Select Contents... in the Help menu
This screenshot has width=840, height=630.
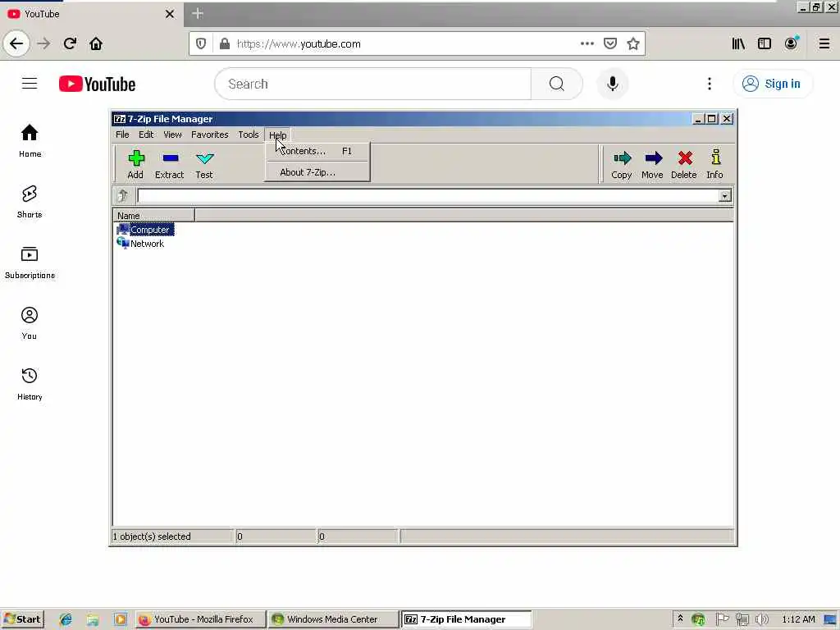[317, 151]
